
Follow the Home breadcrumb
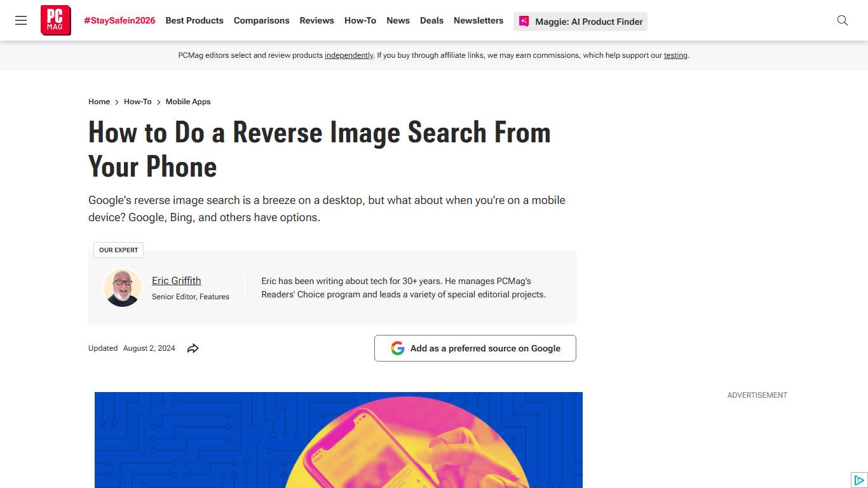pos(99,102)
